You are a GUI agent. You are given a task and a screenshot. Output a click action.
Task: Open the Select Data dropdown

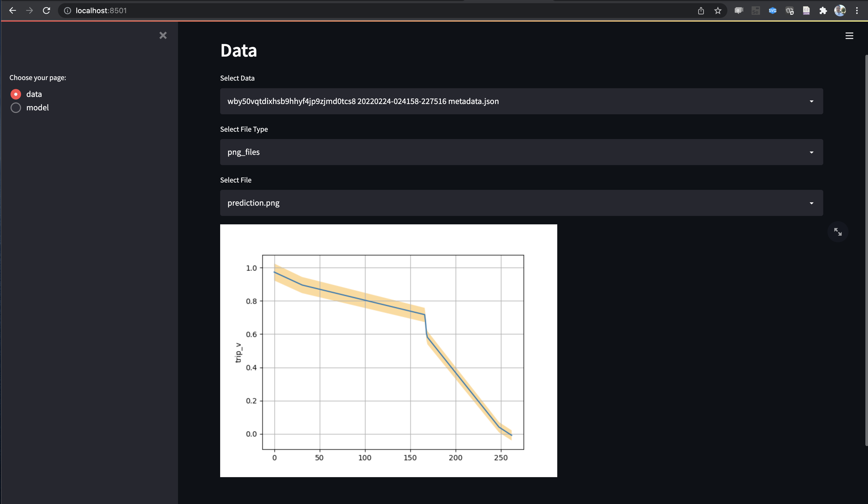521,101
